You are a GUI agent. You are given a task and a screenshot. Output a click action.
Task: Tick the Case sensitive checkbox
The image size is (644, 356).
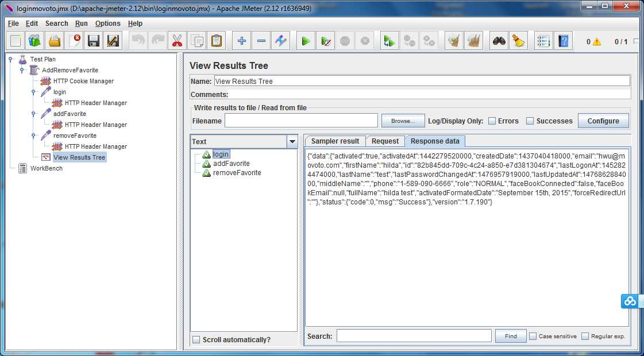pos(533,336)
